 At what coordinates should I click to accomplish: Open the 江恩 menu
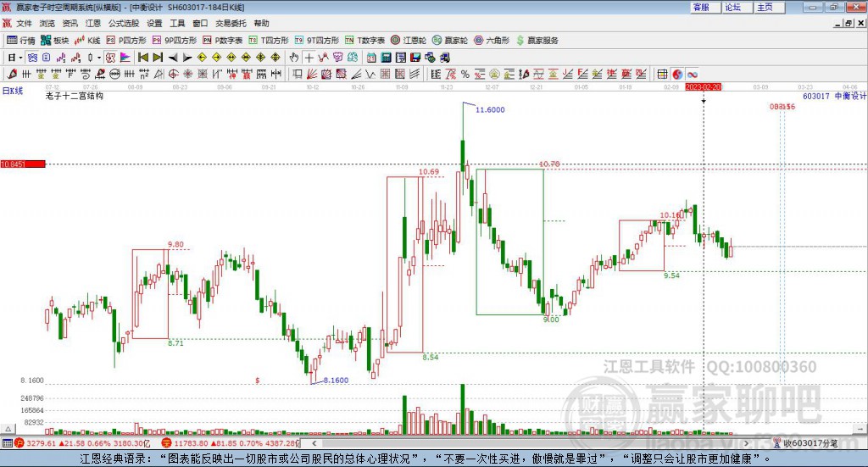(93, 23)
